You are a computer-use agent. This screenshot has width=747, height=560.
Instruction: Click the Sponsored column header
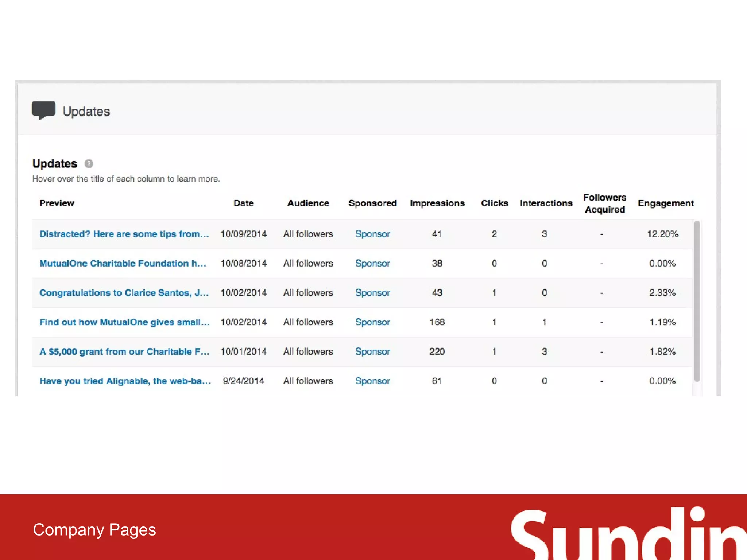[373, 203]
